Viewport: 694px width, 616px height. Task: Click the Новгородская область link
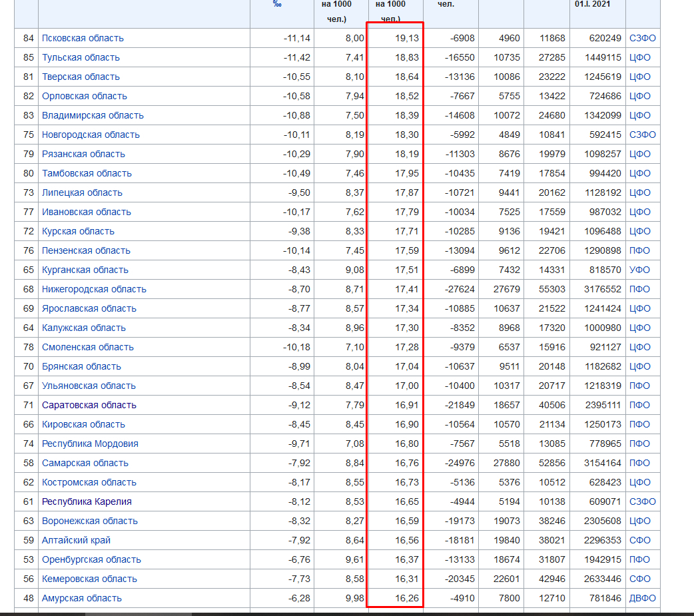[91, 135]
